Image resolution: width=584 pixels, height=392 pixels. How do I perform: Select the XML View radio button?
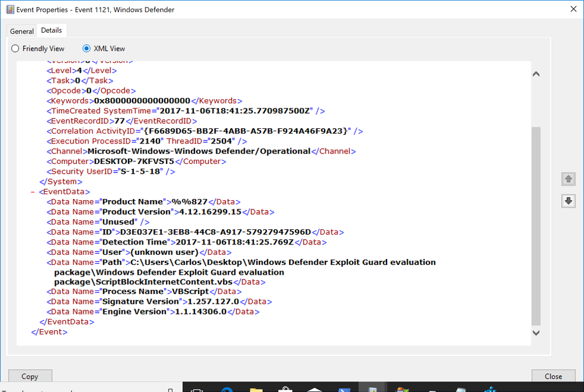pos(103,49)
